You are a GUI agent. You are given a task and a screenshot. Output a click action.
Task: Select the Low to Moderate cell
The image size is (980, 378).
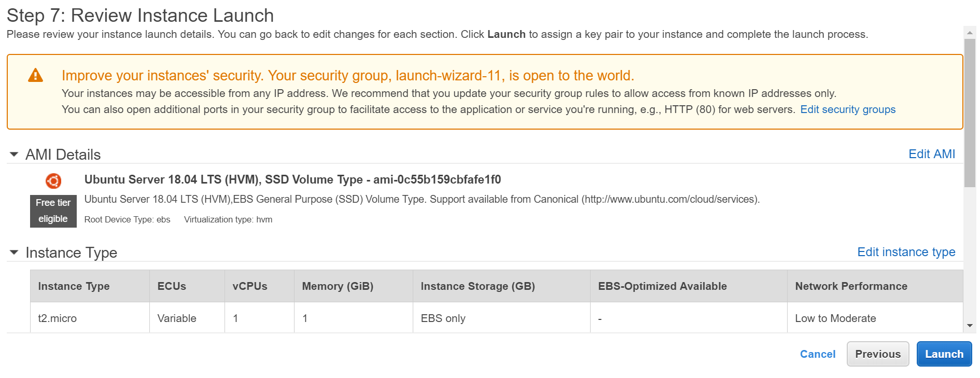tap(875, 318)
